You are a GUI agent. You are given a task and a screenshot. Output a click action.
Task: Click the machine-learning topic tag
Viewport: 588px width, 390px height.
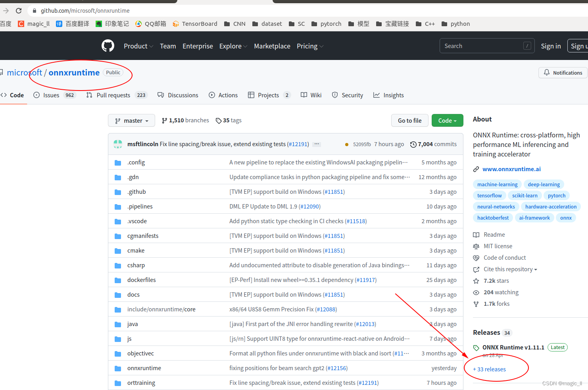tap(498, 185)
